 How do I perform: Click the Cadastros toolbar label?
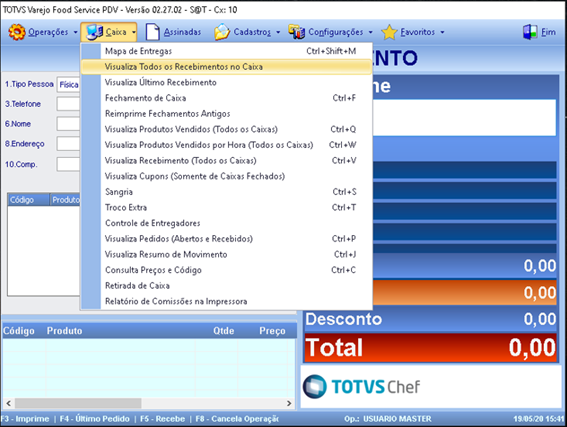(x=252, y=32)
